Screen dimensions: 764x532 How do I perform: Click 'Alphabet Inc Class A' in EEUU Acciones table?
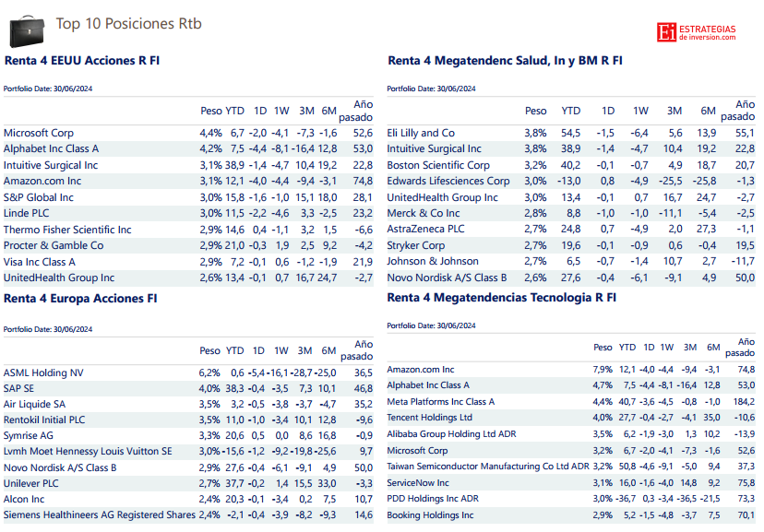pyautogui.click(x=51, y=149)
